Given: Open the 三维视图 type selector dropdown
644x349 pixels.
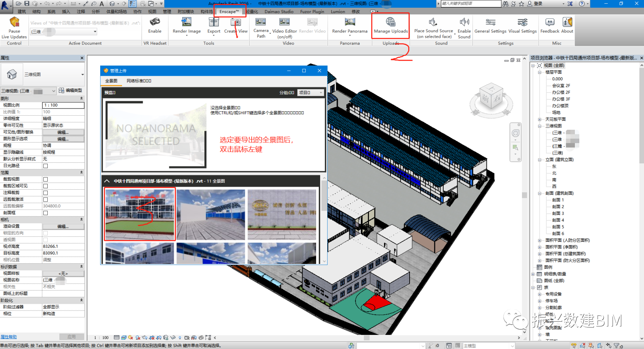Looking at the screenshot, I should (43, 75).
